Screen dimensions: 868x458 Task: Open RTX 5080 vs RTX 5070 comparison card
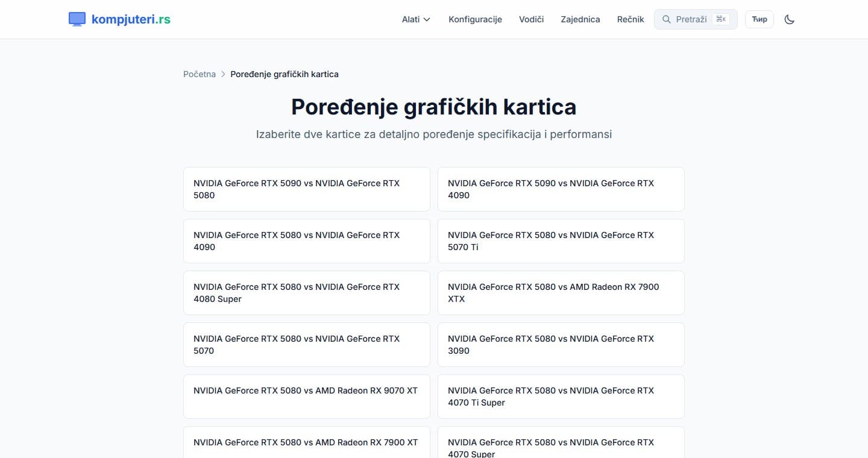[x=307, y=345]
